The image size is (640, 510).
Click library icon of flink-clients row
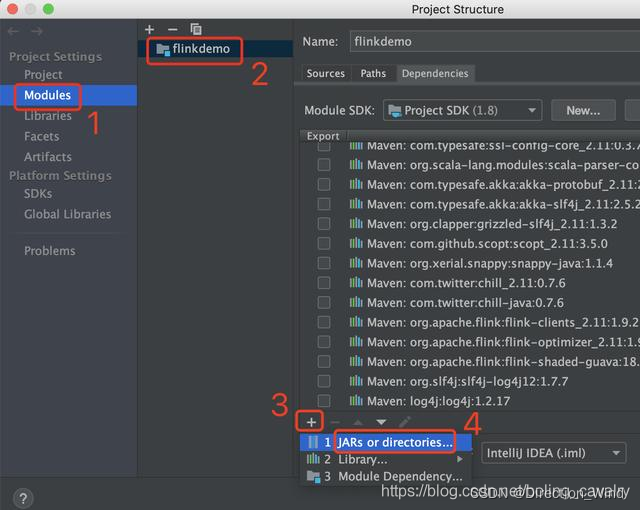[356, 322]
